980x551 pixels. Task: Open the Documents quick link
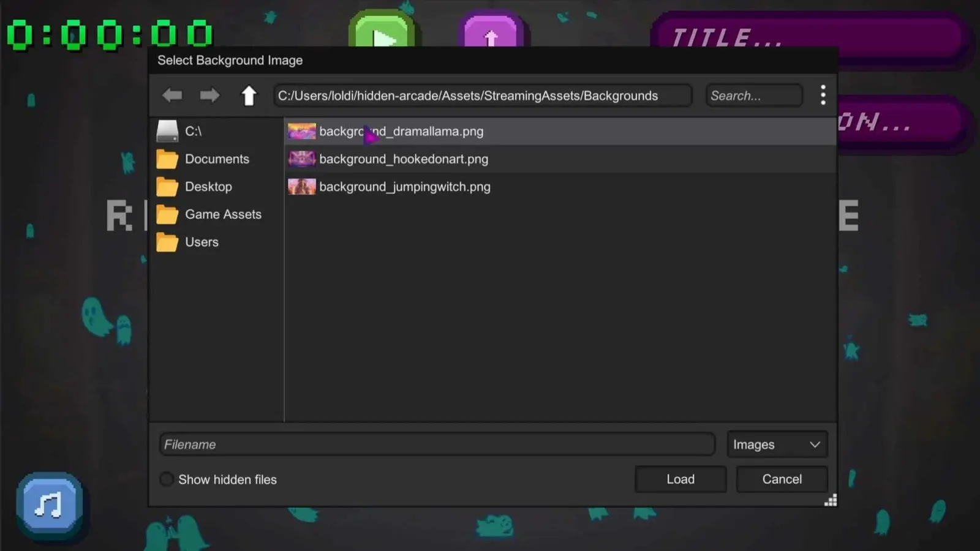[x=216, y=159]
